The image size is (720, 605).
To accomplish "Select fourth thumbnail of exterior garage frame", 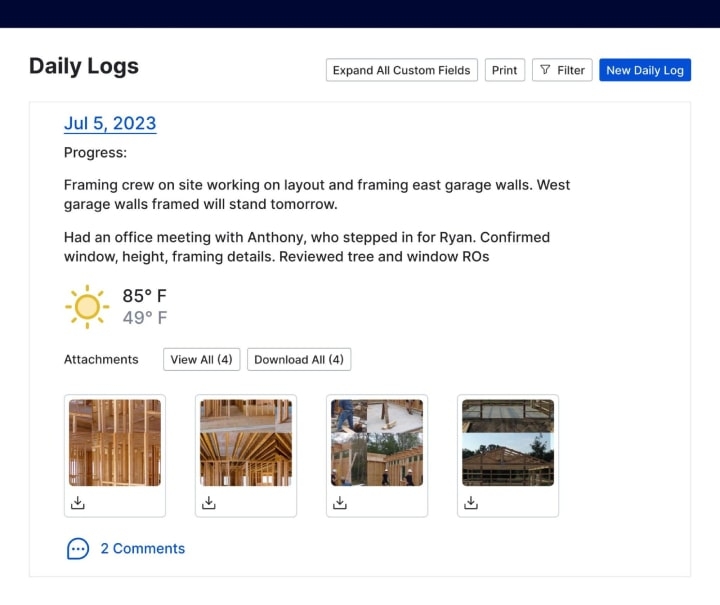I will tap(508, 443).
